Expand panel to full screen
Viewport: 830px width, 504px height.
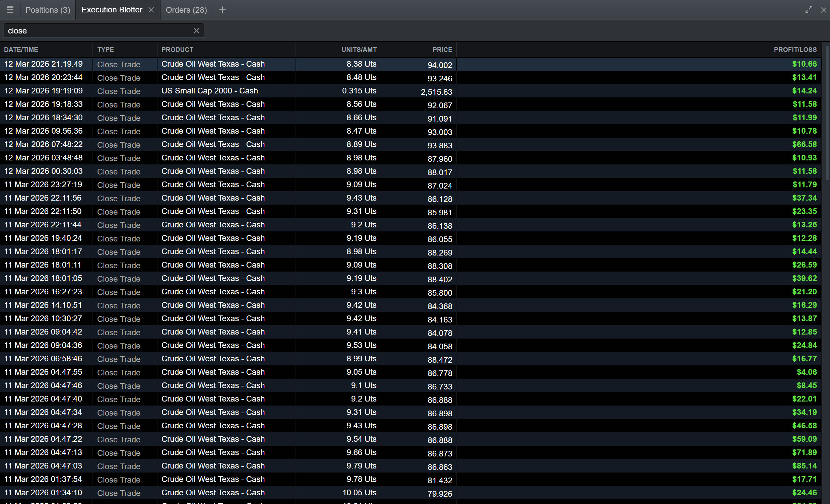809,10
